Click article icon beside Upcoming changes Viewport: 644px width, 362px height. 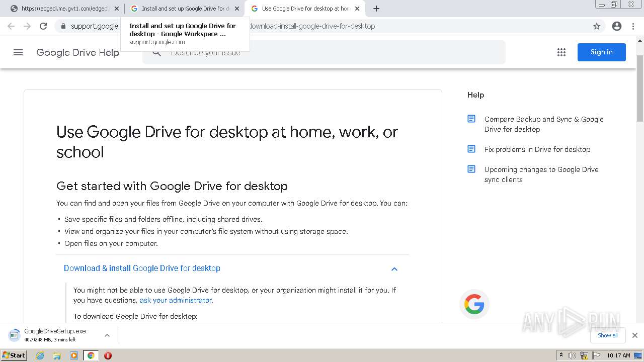coord(471,169)
